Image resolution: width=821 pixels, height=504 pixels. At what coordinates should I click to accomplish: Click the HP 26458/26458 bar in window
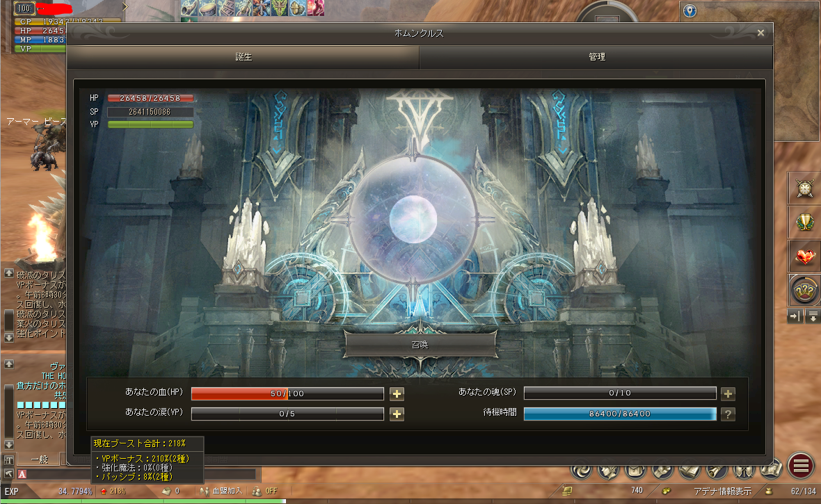(150, 98)
